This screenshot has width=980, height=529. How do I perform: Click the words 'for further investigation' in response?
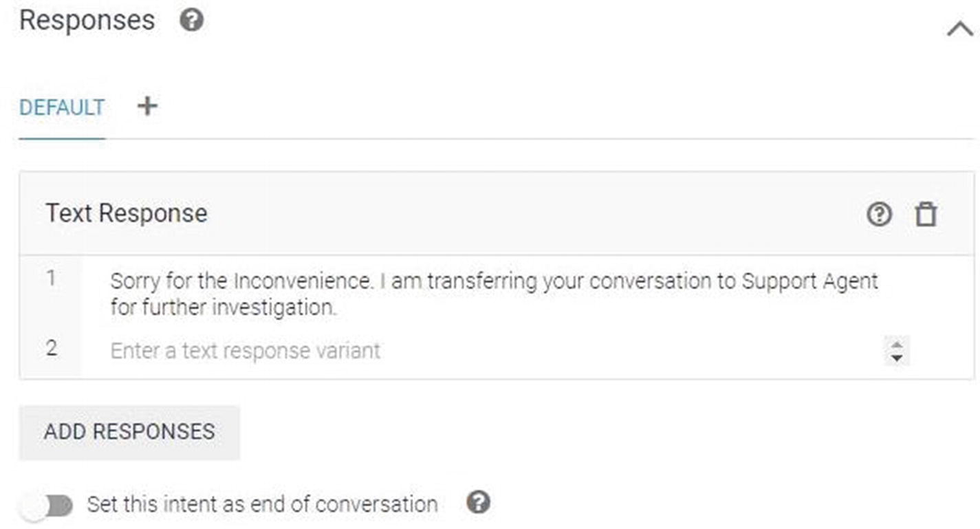(x=222, y=307)
